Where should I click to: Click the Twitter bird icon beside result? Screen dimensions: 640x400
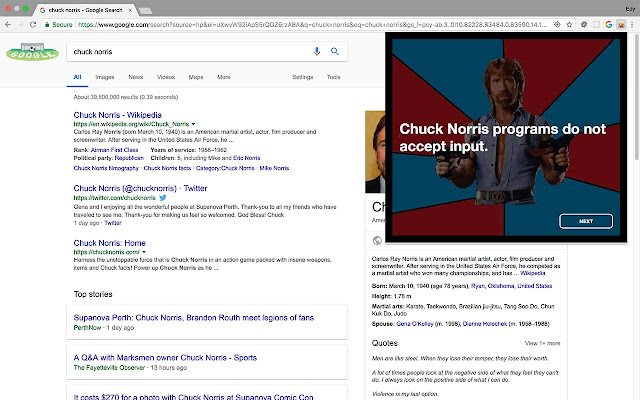(163, 198)
